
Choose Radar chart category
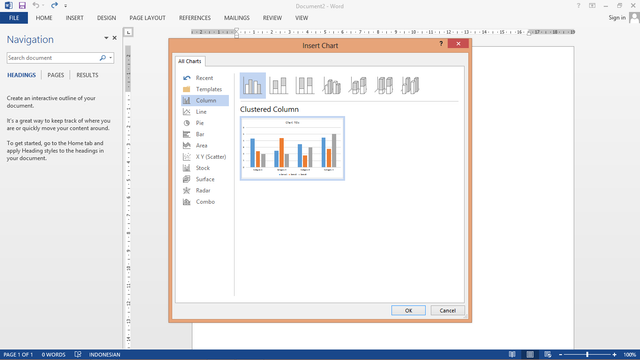(x=204, y=191)
